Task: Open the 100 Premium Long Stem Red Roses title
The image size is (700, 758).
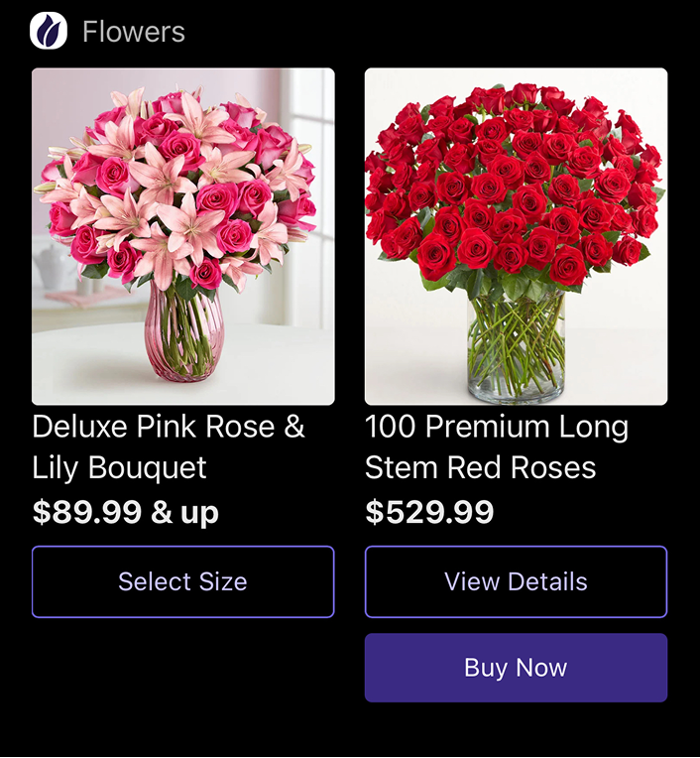Action: (x=496, y=446)
